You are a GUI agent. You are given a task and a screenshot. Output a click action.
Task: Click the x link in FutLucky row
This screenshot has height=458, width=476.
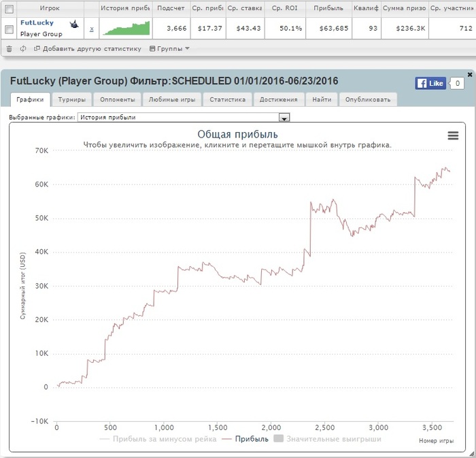(x=92, y=29)
